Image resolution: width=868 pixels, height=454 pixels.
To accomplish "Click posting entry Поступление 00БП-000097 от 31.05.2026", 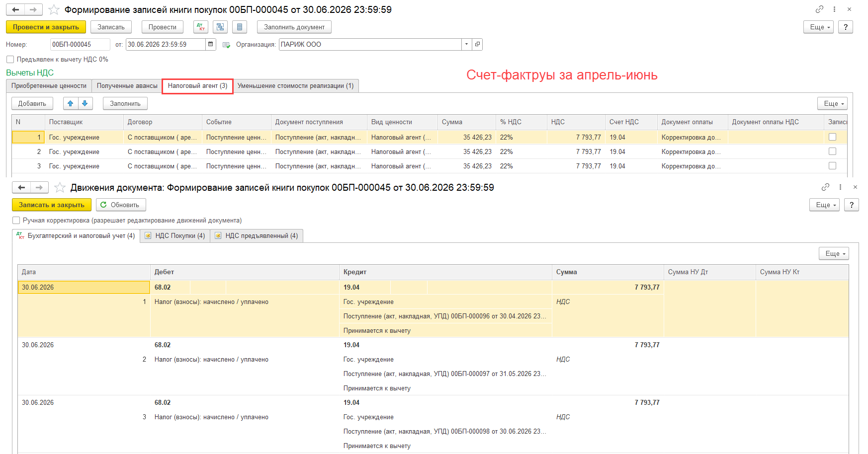I will [445, 374].
